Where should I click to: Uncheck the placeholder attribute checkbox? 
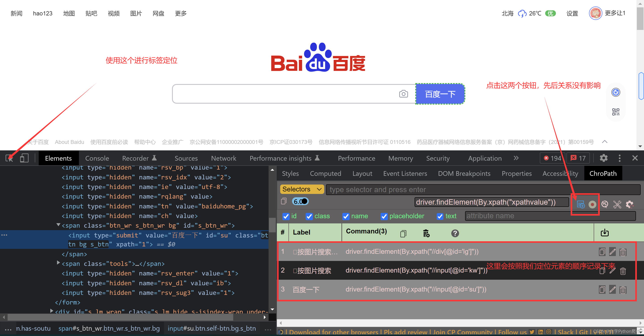point(384,216)
